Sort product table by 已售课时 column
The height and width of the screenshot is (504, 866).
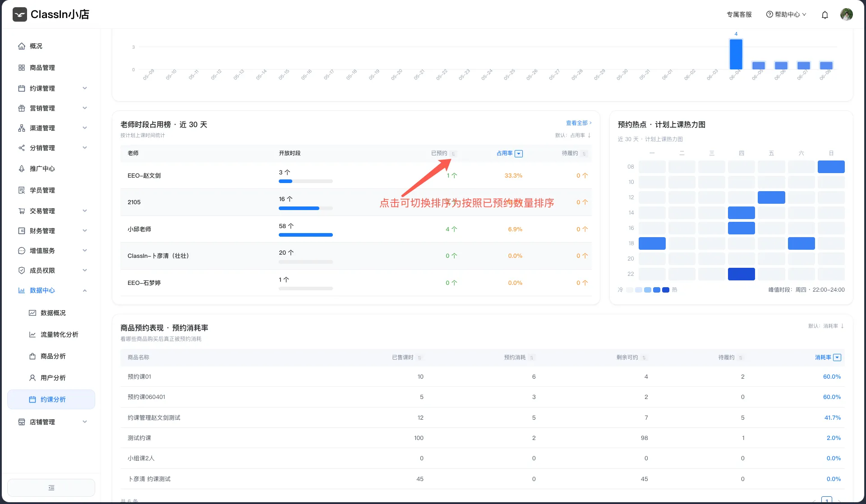click(x=419, y=358)
